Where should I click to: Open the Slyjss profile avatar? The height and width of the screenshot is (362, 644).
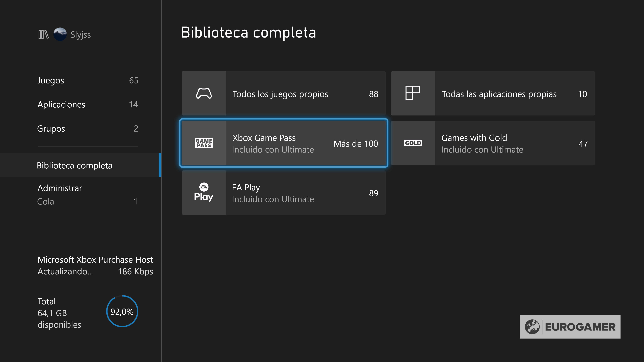pos(60,34)
